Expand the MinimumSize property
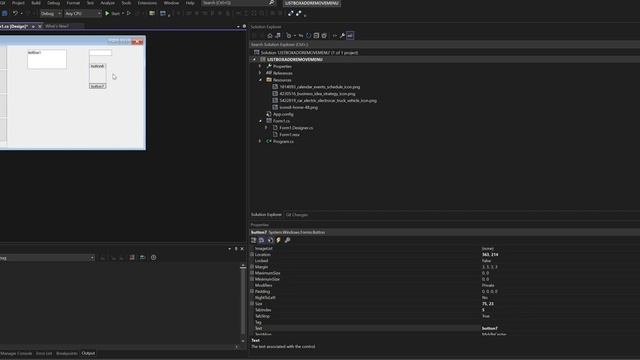 click(x=252, y=279)
